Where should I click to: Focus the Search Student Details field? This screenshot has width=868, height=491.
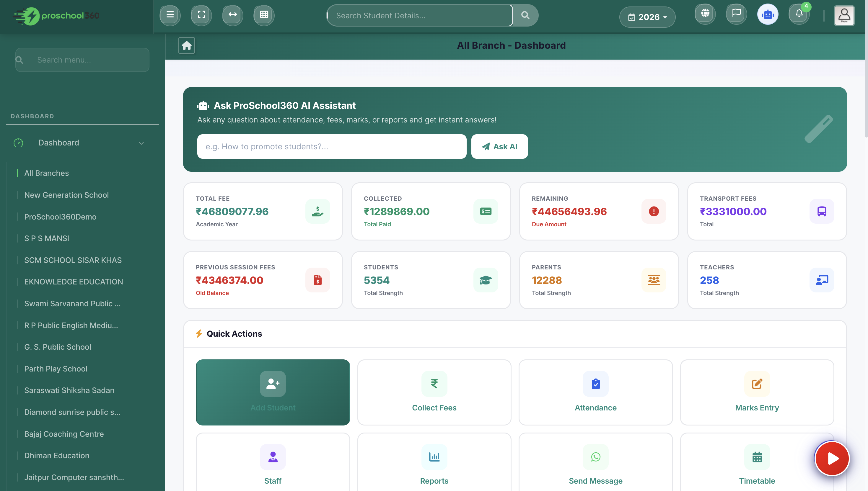coord(419,15)
